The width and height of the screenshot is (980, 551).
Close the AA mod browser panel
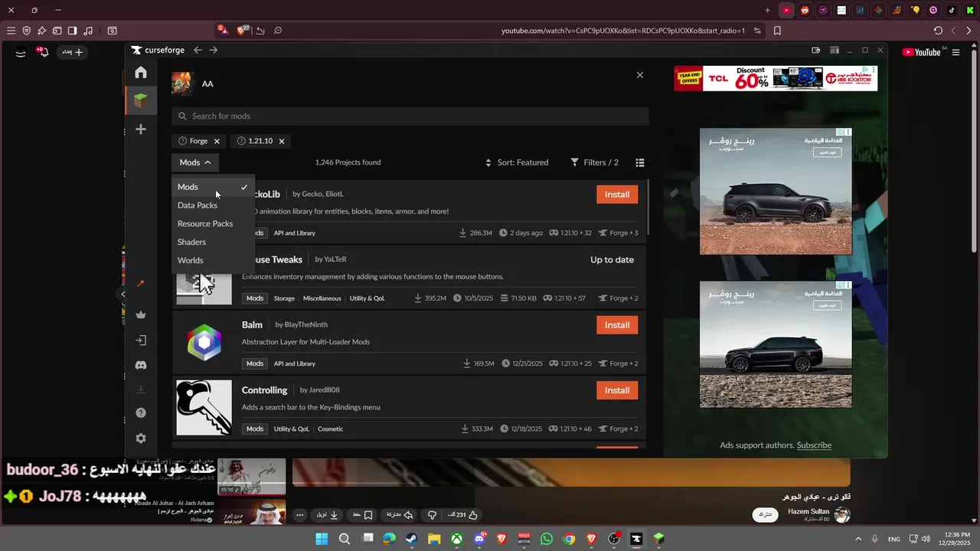[x=640, y=75]
